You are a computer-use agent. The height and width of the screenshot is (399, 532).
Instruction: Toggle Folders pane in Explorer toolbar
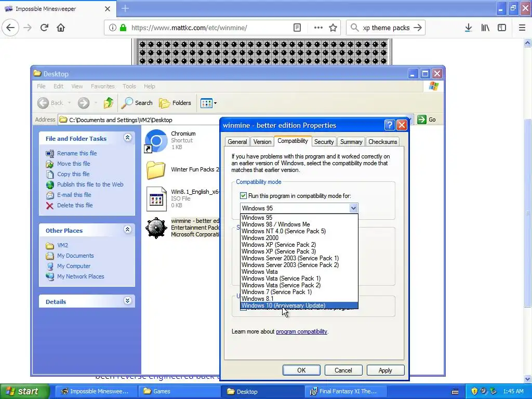tap(175, 102)
